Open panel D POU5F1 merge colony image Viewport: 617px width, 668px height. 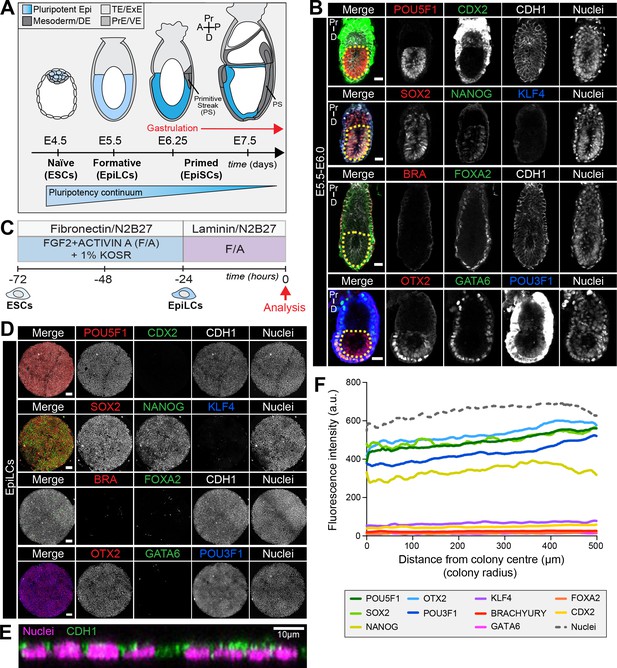46,369
